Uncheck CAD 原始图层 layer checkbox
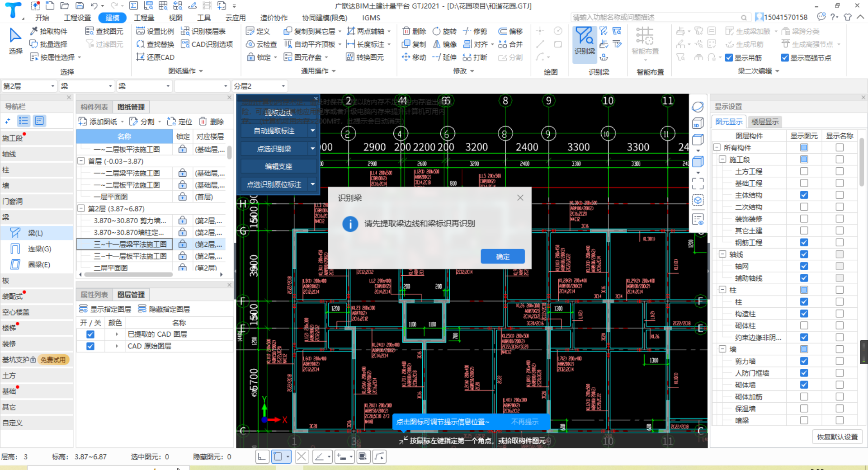 click(90, 346)
